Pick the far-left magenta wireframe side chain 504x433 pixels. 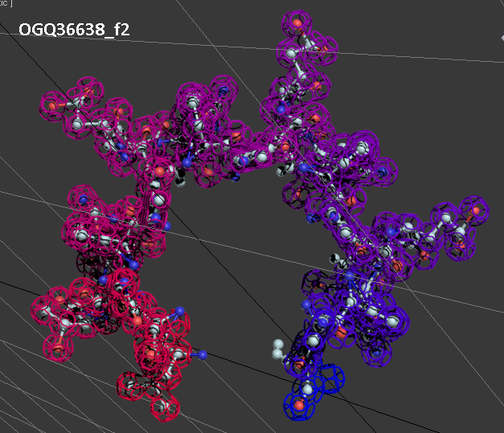point(68,104)
